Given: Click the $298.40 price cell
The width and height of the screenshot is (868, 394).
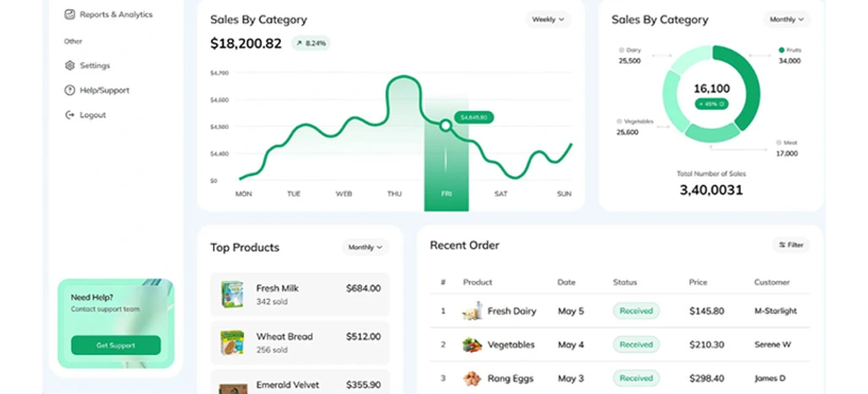Looking at the screenshot, I should point(706,379).
